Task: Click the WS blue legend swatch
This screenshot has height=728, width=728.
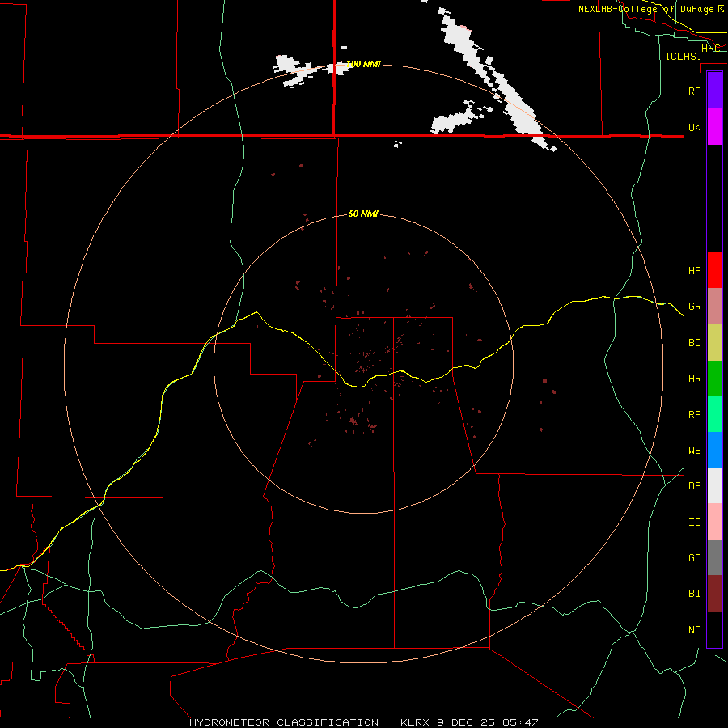Action: [714, 450]
